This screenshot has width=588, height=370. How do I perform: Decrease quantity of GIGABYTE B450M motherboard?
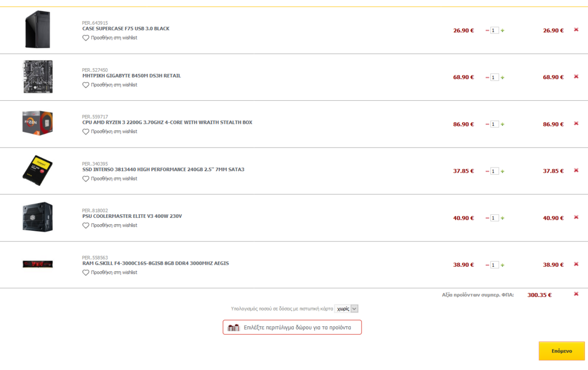pos(487,77)
